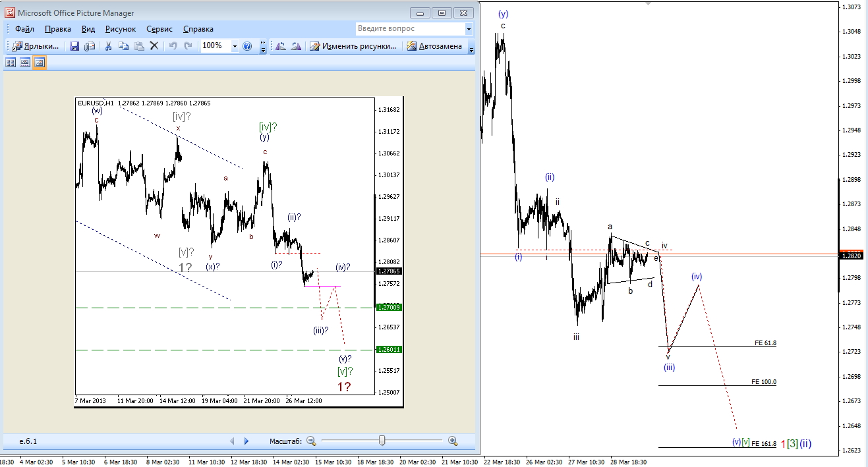Image resolution: width=868 pixels, height=467 pixels.
Task: Click the Undo arrow icon
Action: [173, 46]
